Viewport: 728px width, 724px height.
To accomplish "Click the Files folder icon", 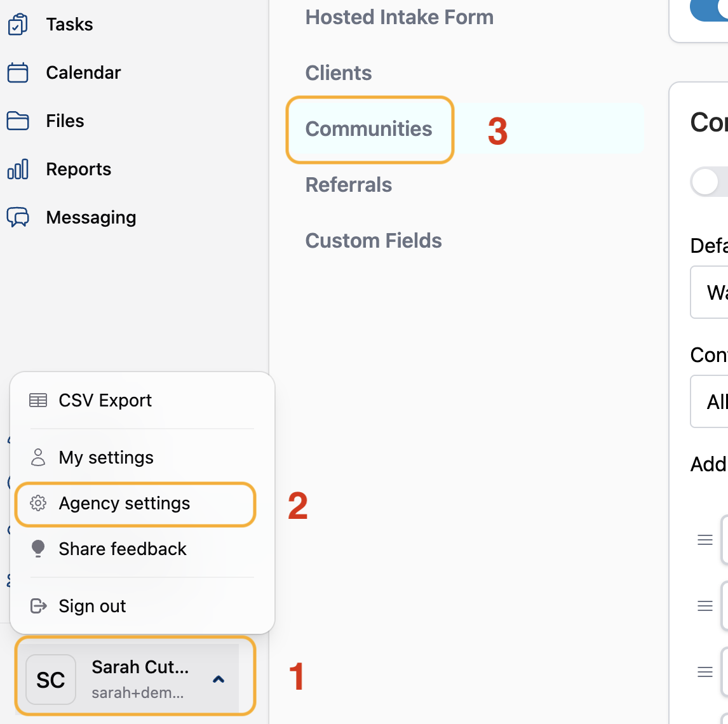I will click(18, 121).
